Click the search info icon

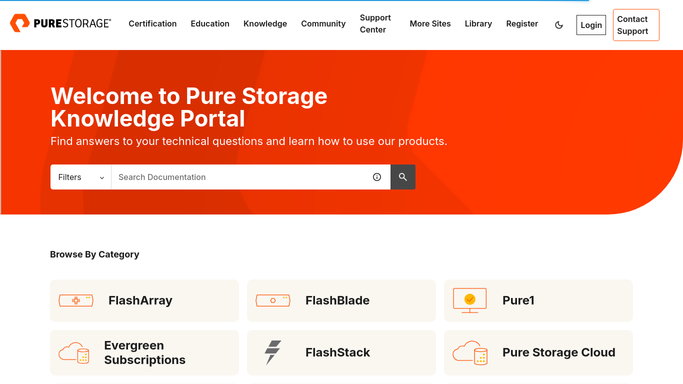point(377,177)
